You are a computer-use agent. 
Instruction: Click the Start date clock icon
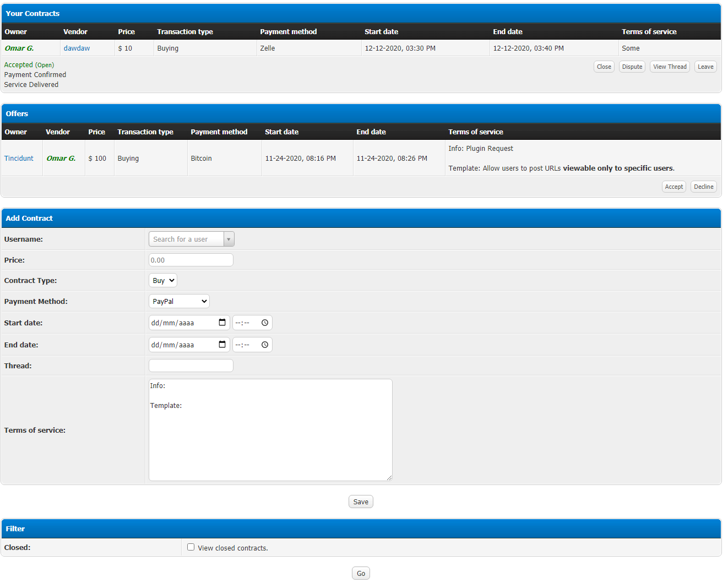click(x=265, y=323)
